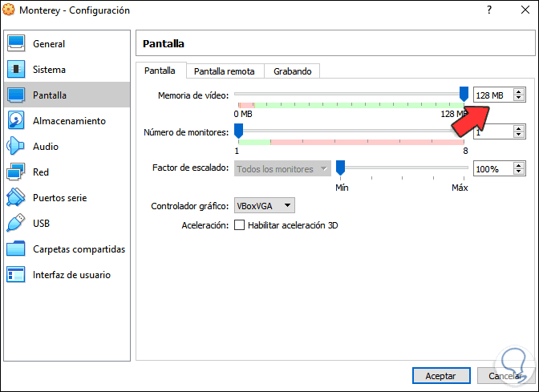
Task: Close the Monterey Configuración dialog
Action: (x=525, y=10)
